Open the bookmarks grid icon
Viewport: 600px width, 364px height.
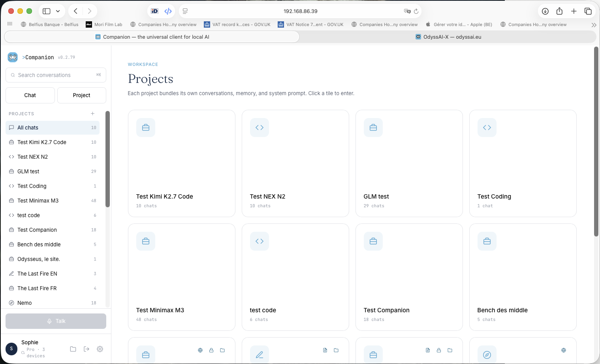click(x=10, y=24)
